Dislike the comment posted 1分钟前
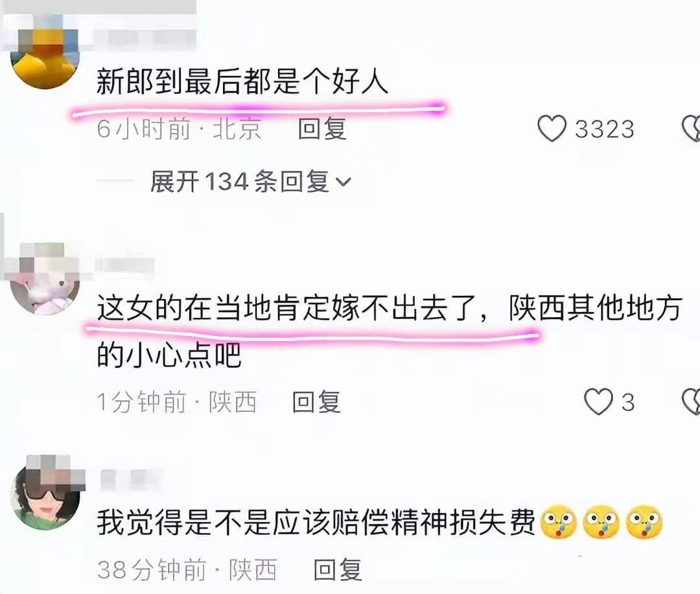Screen dimensions: 700x594 (x=692, y=401)
